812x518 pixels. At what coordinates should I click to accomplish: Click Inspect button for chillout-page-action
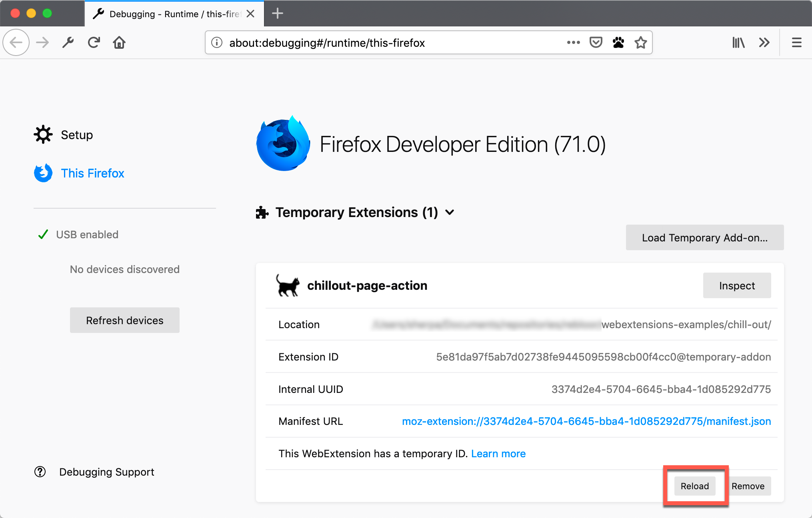pos(737,286)
